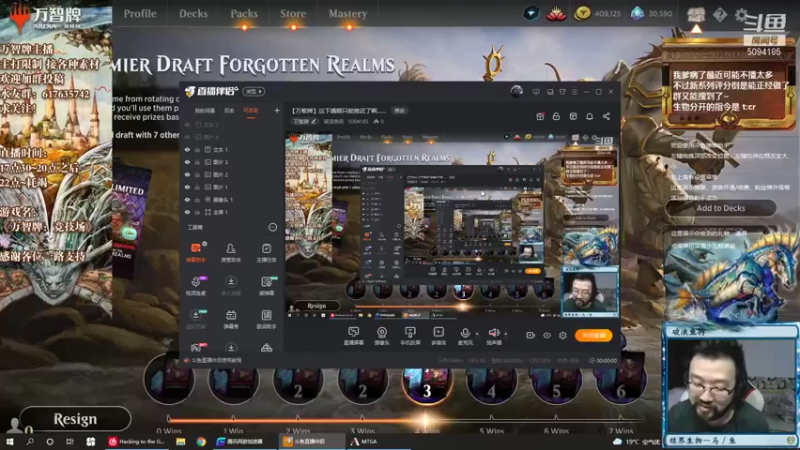This screenshot has height=450, width=800.
Task: Toggle visibility of 摄像头 1 layer
Action: tap(187, 199)
